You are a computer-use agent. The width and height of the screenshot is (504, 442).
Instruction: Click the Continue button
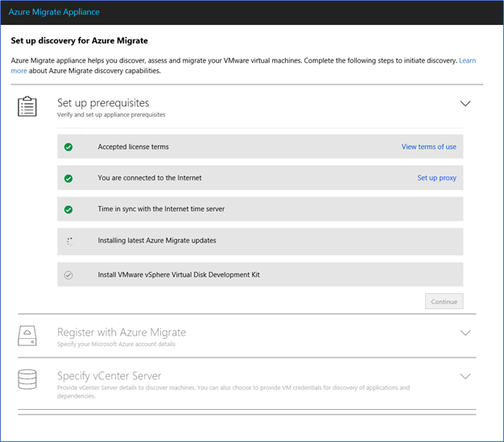coord(444,302)
